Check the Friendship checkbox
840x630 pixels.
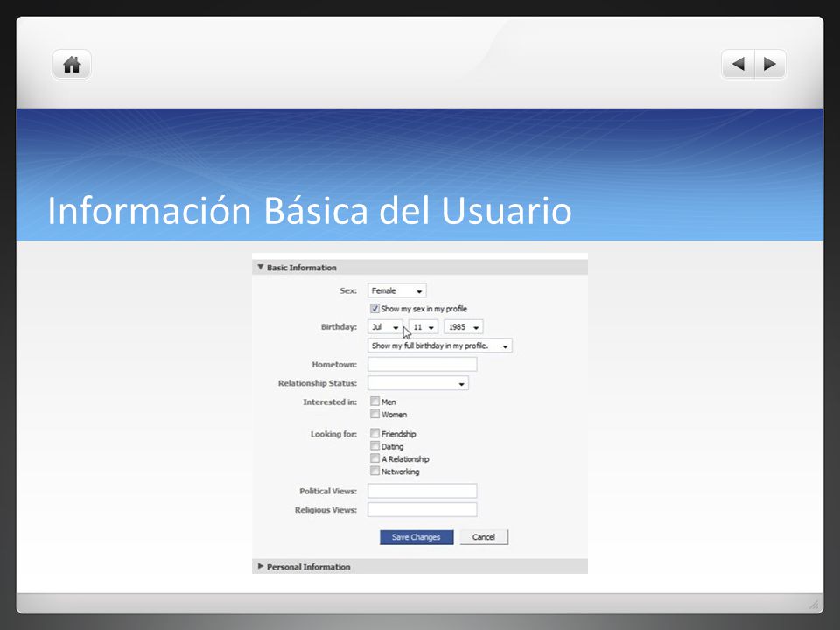point(375,433)
